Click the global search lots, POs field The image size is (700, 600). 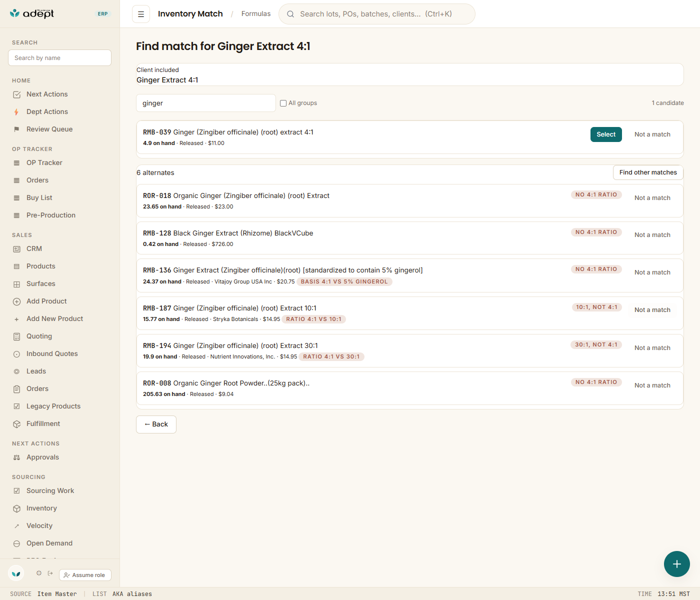(x=376, y=14)
